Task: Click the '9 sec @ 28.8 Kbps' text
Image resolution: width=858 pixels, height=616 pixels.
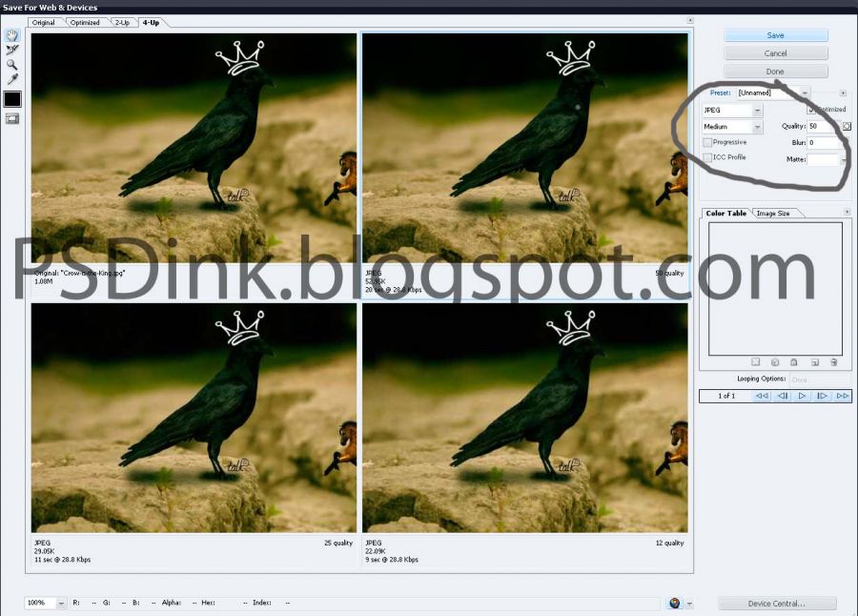Action: 392,560
